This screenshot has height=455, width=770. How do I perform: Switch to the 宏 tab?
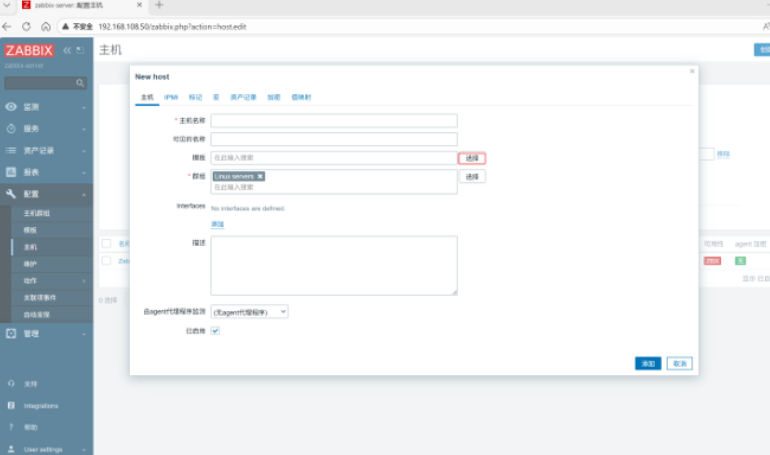(x=216, y=97)
